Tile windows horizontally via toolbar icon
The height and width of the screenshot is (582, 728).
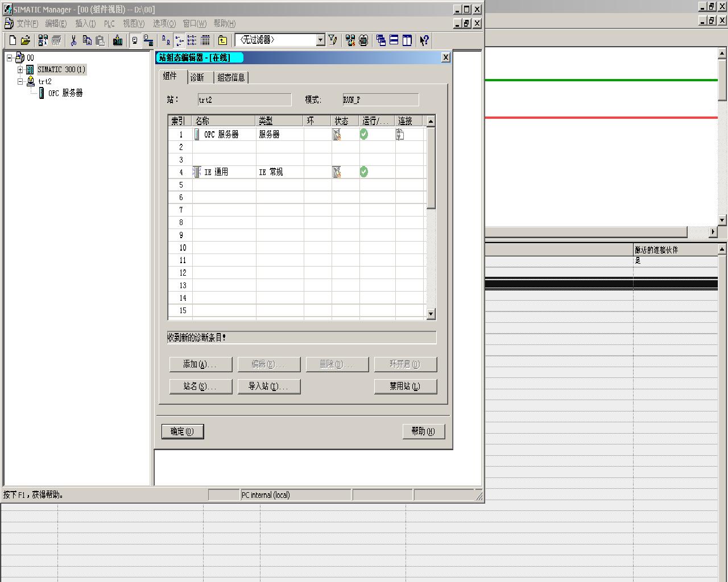pos(394,40)
